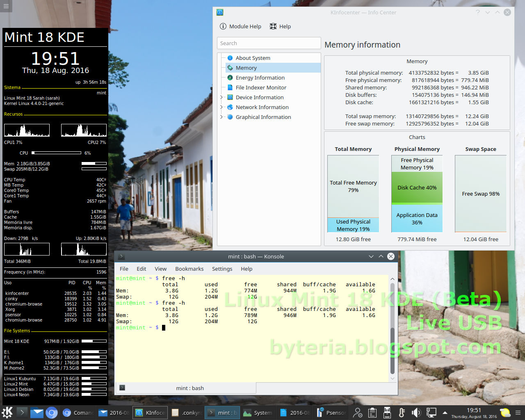Select Graphical Information in the tree

[x=263, y=117]
